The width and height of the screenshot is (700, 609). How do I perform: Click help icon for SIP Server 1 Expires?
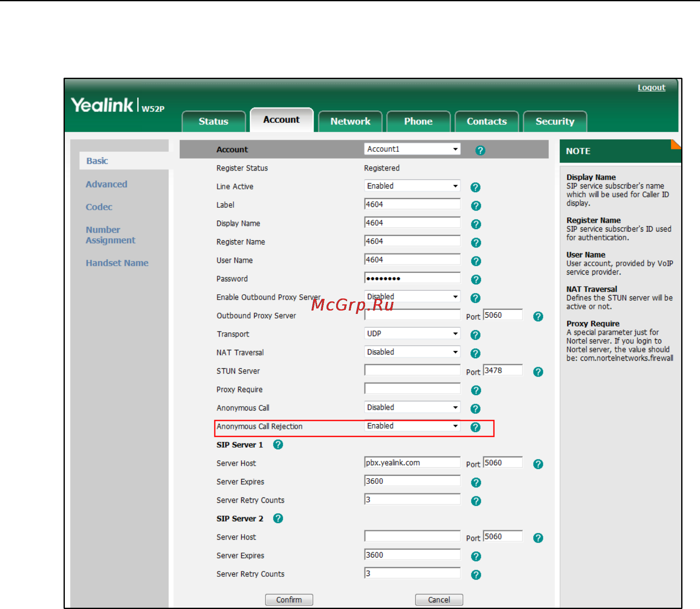tap(476, 482)
